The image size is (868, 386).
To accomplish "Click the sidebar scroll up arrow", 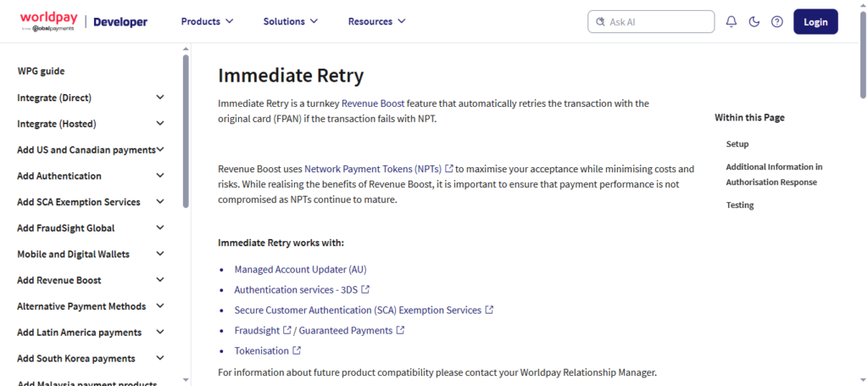I will [186, 48].
